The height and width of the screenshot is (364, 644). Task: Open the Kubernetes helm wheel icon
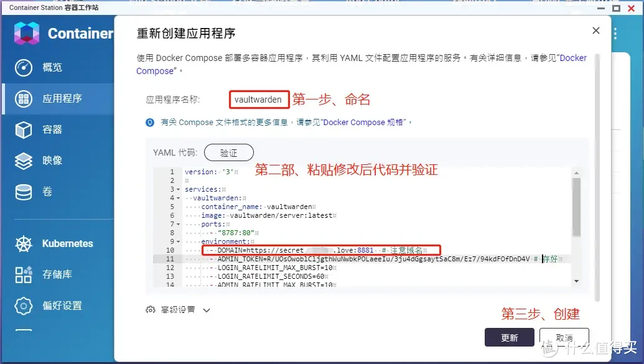coord(24,244)
